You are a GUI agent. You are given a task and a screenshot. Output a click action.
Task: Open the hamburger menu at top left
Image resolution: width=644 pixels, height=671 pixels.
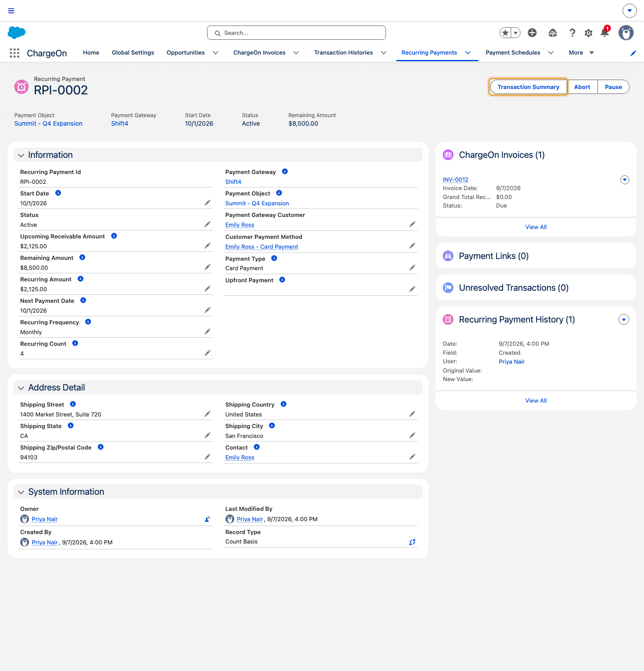pyautogui.click(x=11, y=11)
